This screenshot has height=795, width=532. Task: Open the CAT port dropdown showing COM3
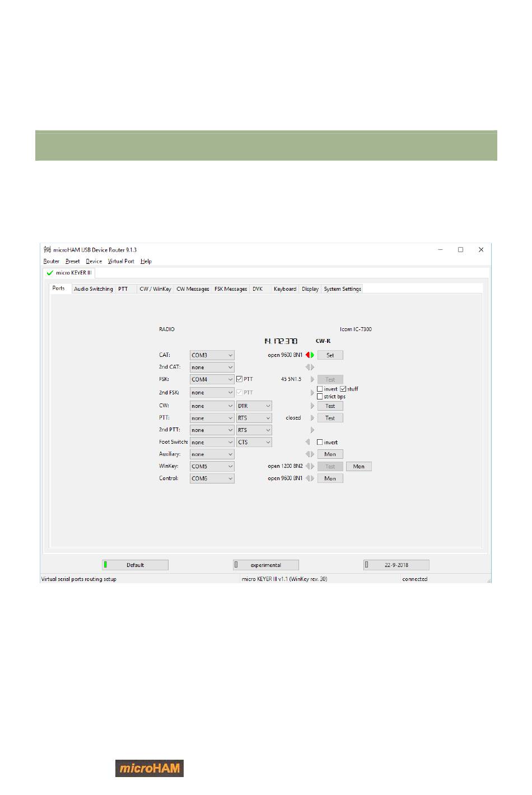coord(212,355)
